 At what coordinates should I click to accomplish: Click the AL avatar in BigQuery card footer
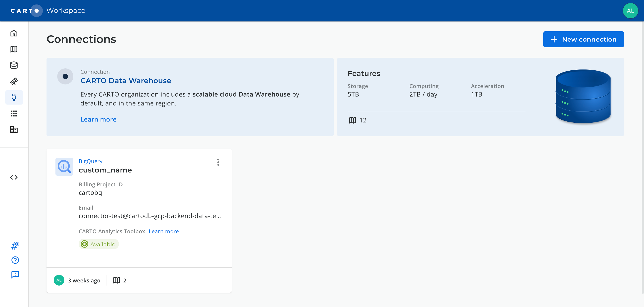click(59, 280)
